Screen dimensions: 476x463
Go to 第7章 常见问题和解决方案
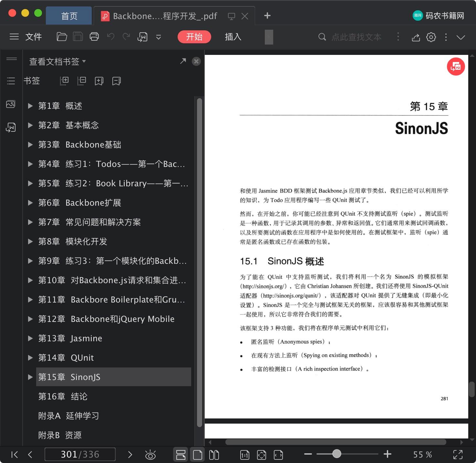pyautogui.click(x=89, y=222)
